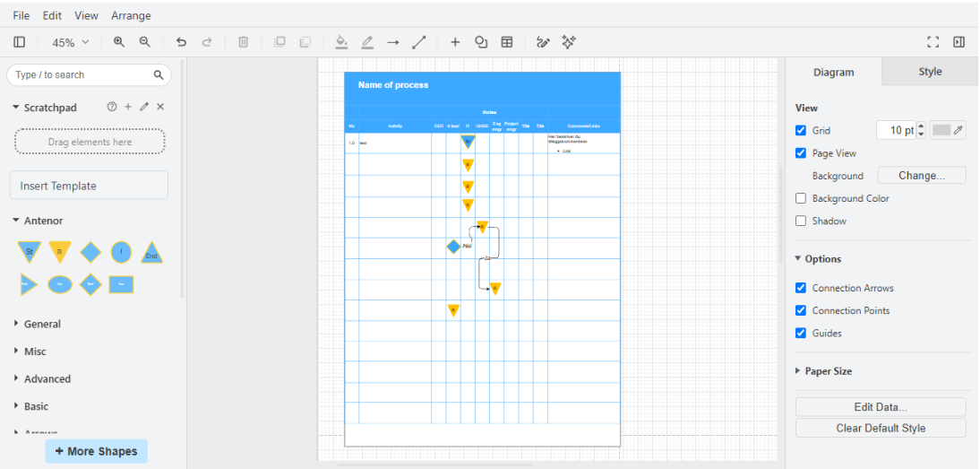
Task: Open the File menu
Action: point(21,15)
